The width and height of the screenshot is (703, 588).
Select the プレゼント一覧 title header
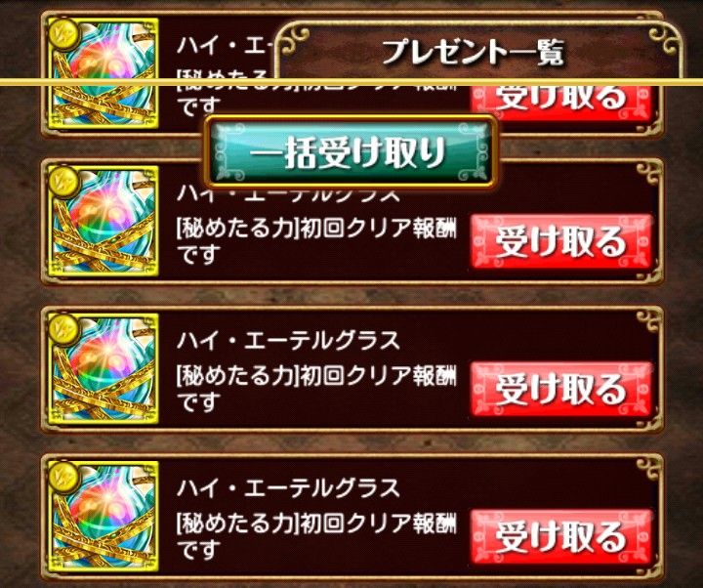474,52
